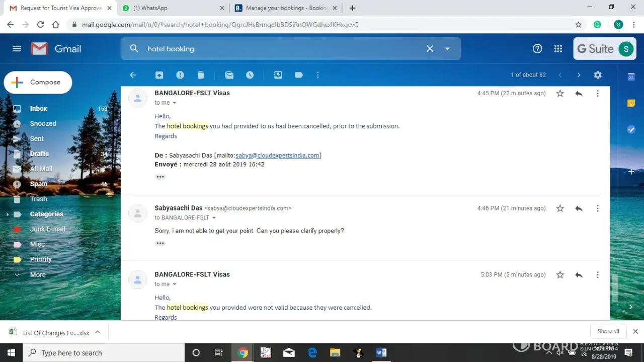Clear the hotel booking search text
Viewport: 644px width, 362px height.
430,48
